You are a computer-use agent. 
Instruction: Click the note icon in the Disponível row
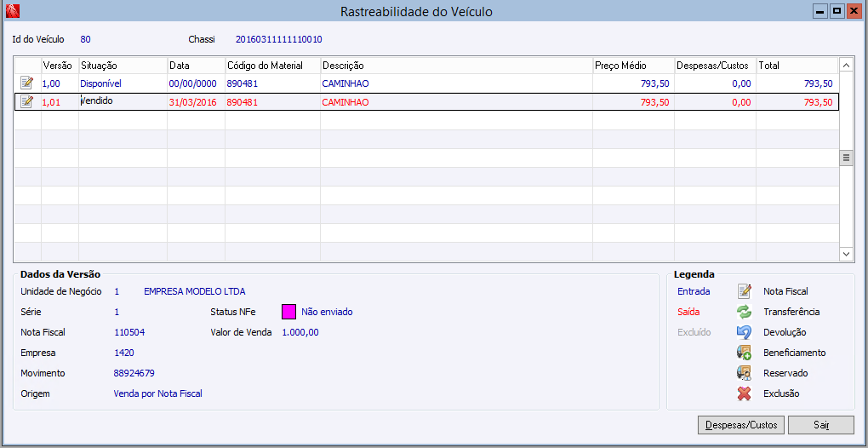26,83
